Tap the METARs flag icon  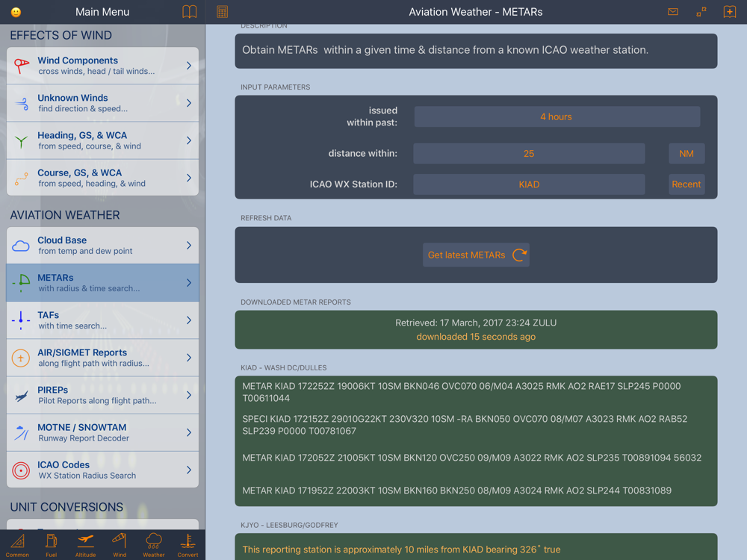click(22, 283)
